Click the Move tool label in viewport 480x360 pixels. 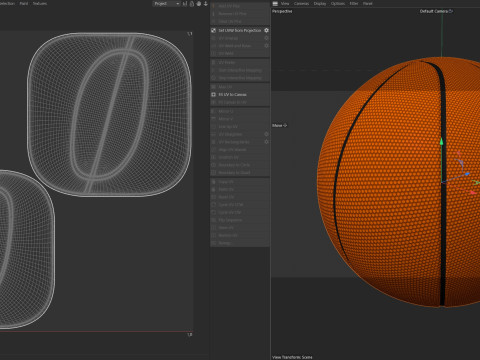[277, 125]
